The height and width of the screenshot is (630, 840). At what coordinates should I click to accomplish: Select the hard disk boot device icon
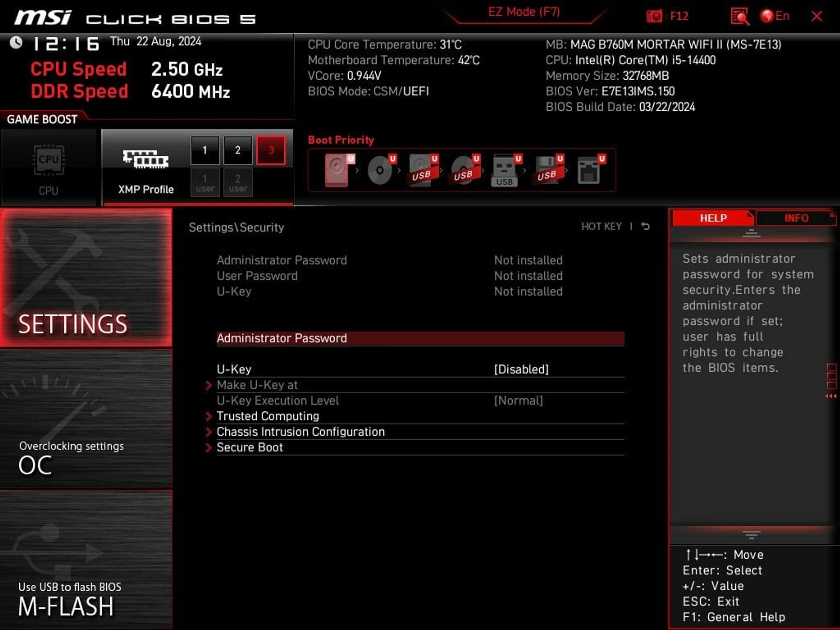(339, 170)
